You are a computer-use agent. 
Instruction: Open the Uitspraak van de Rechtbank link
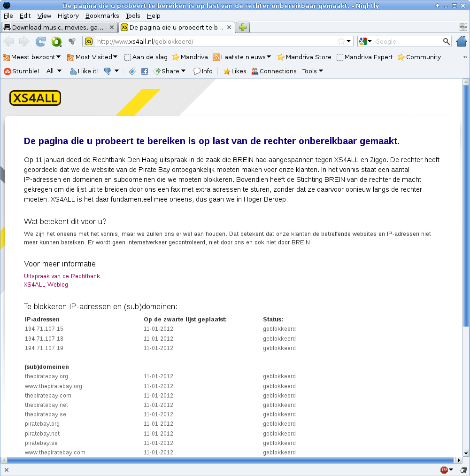pyautogui.click(x=62, y=276)
